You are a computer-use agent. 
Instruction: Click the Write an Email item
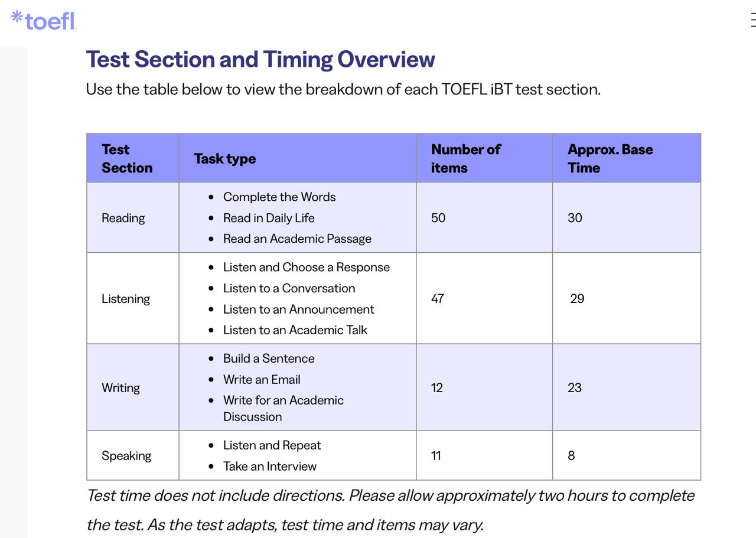pos(262,380)
